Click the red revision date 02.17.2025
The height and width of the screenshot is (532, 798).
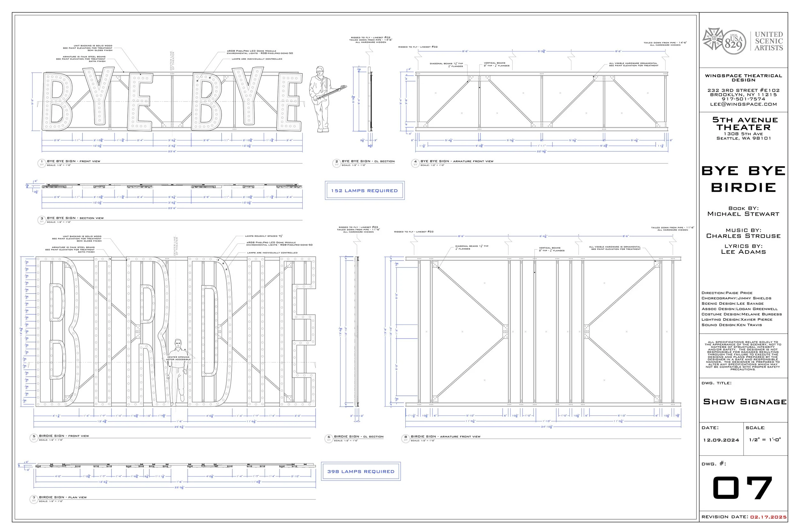[768, 517]
